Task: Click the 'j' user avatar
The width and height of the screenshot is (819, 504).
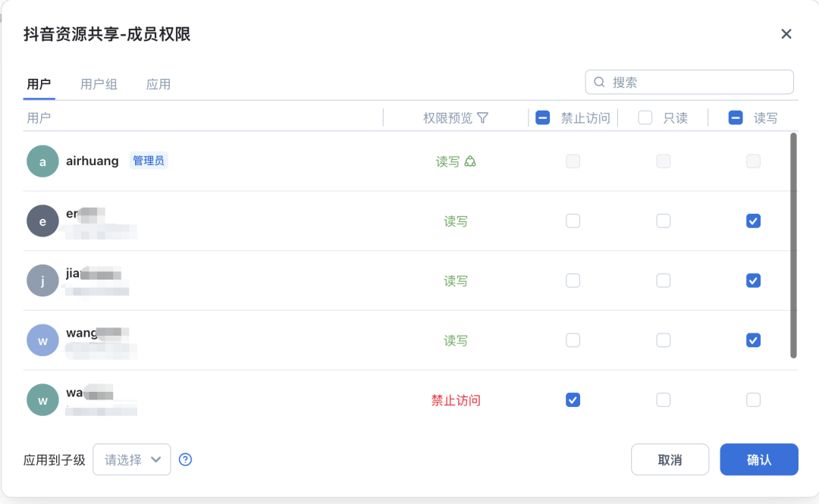Action: (42, 280)
